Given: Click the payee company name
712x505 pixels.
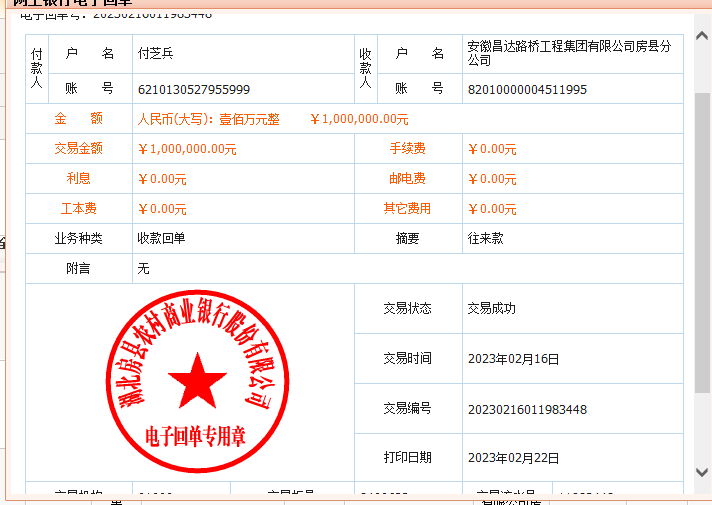Looking at the screenshot, I should click(568, 53).
